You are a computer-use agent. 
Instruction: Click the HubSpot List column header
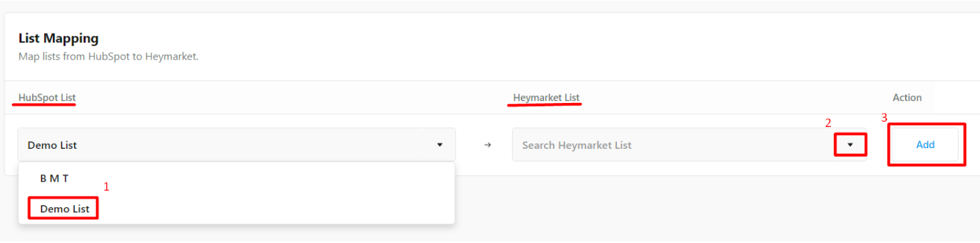pos(47,98)
